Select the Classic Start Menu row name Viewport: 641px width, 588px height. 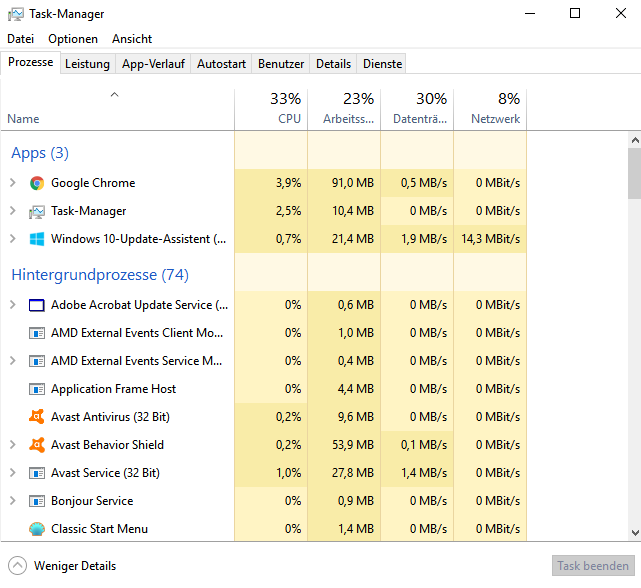pyautogui.click(x=99, y=529)
